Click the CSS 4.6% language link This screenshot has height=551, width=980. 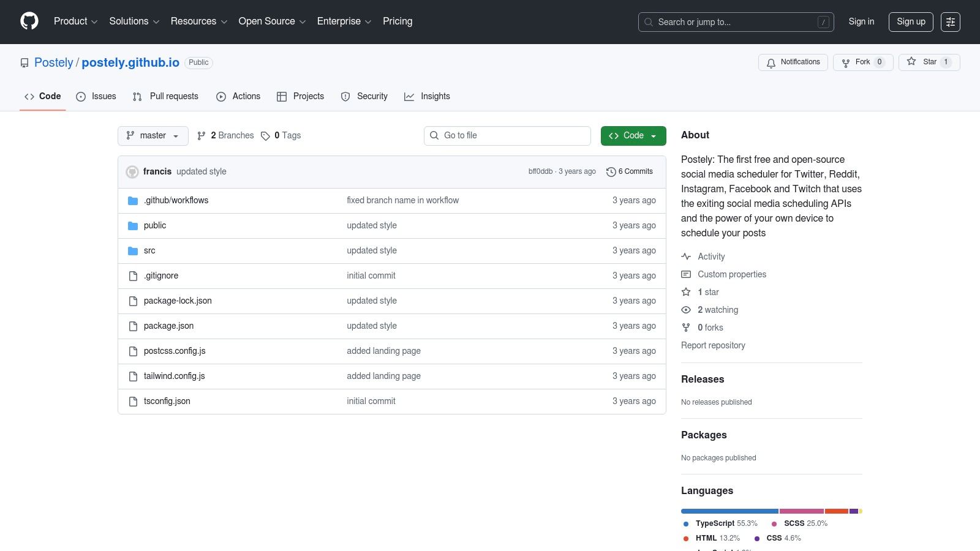tap(777, 538)
